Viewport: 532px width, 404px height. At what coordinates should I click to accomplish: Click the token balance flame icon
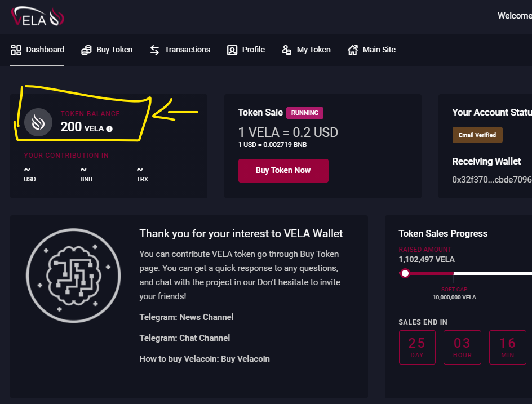tap(38, 122)
